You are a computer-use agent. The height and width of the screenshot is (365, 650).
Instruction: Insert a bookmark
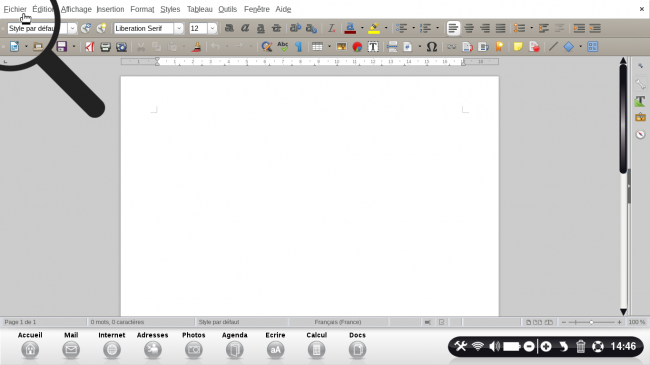[499, 46]
